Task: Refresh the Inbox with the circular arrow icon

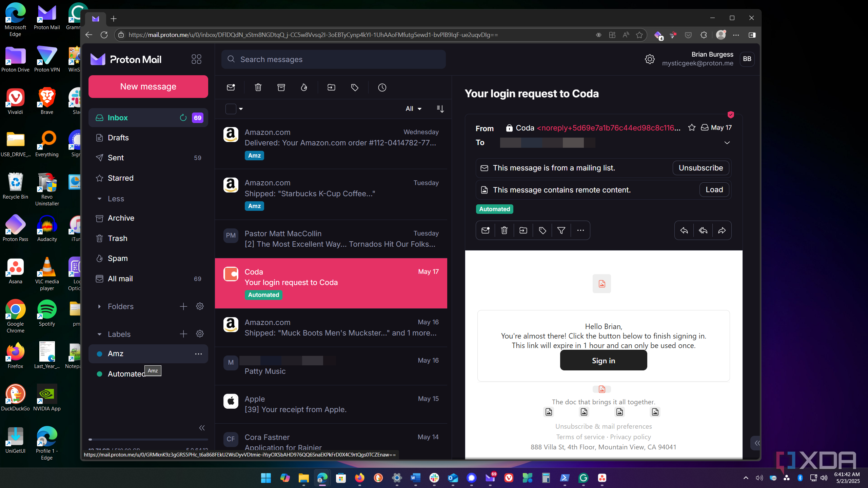Action: pyautogui.click(x=183, y=118)
